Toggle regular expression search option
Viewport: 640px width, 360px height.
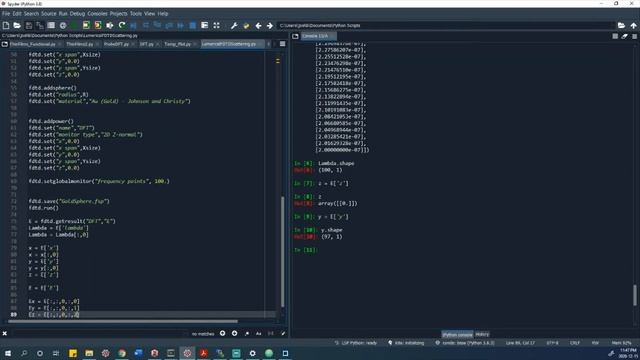point(247,333)
